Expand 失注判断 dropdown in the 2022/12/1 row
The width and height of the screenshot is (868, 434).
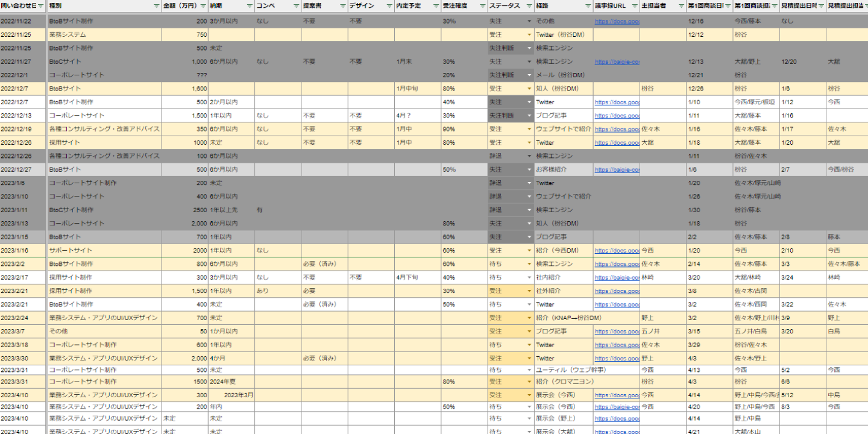(x=529, y=75)
